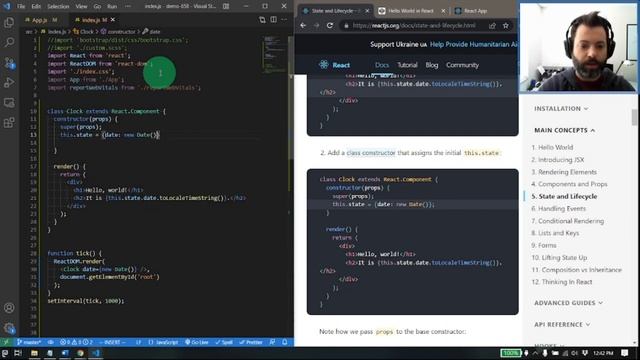
Task: Close the Hello World in React tab
Action: (x=443, y=11)
